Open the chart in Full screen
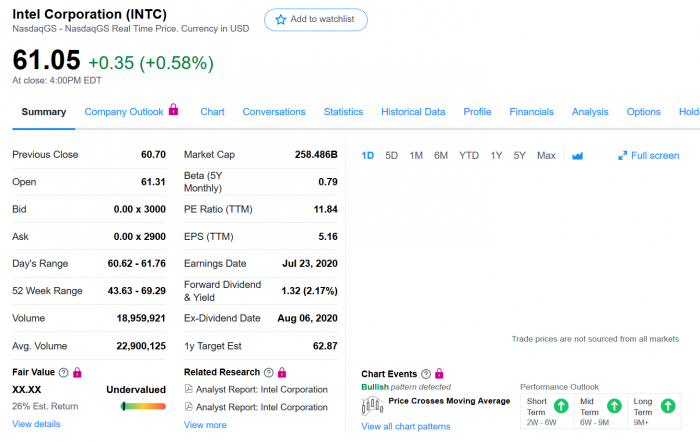 pyautogui.click(x=648, y=156)
